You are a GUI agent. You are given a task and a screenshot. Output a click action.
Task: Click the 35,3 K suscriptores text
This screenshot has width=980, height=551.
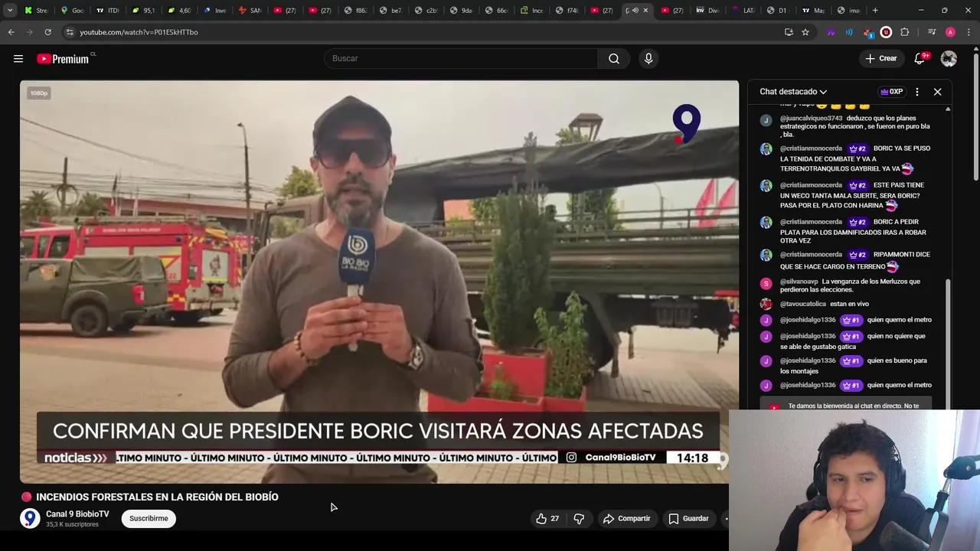point(72,525)
